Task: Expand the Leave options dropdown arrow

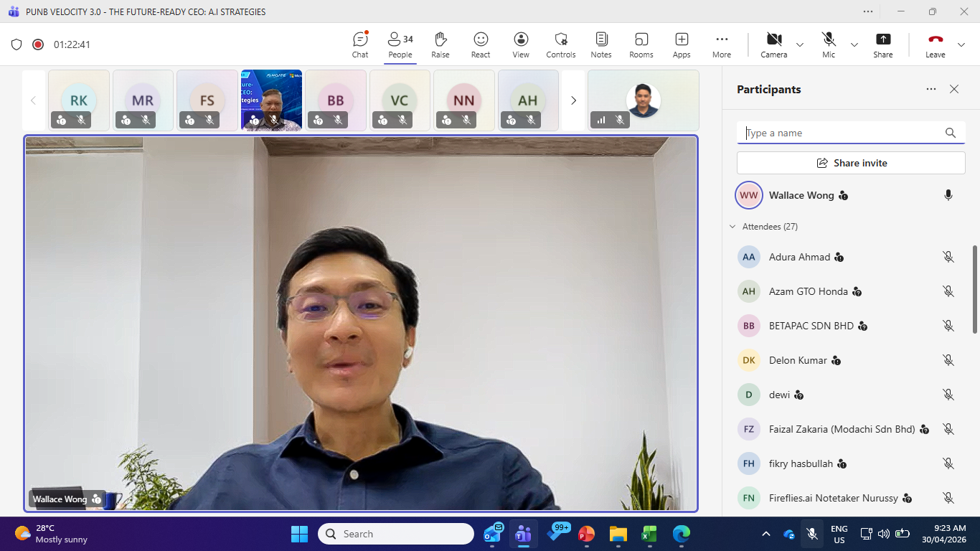Action: (x=961, y=44)
